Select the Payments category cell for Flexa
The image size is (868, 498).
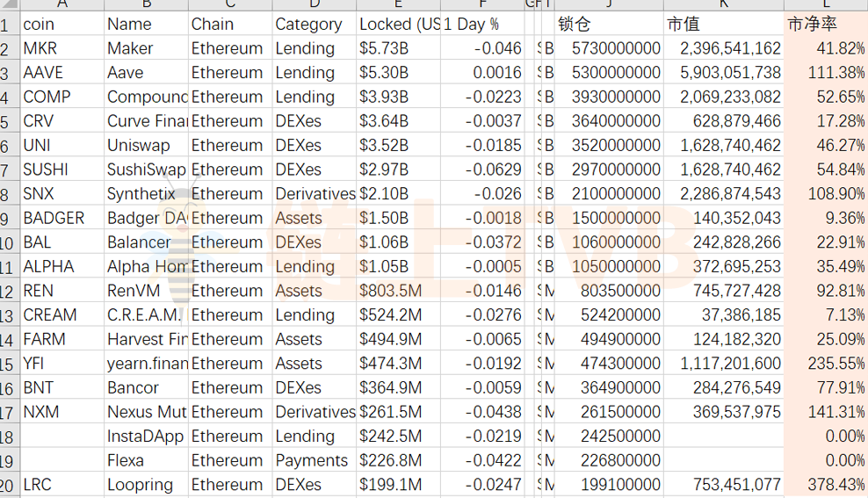(315, 460)
